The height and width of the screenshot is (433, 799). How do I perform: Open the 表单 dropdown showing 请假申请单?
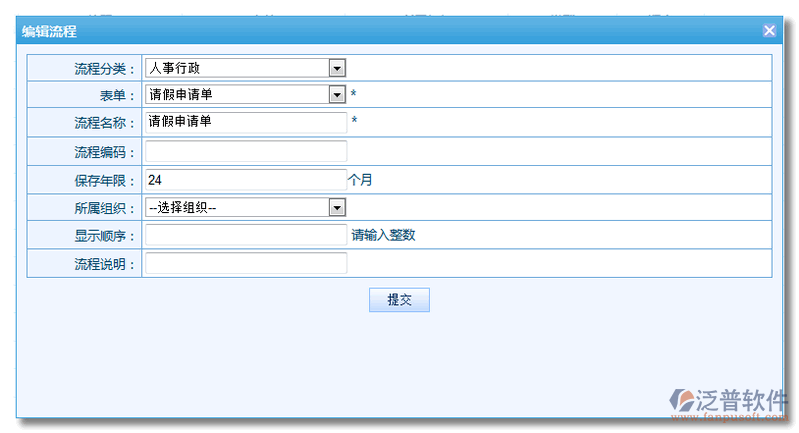(246, 94)
